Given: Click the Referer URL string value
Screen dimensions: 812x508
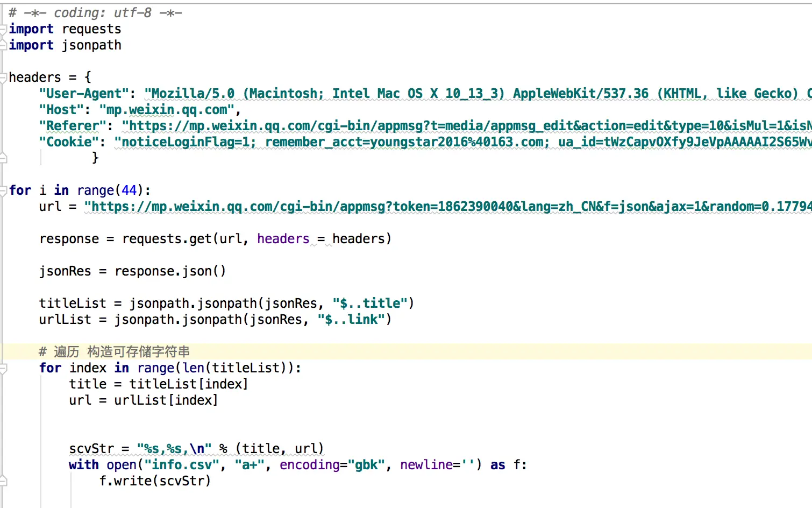Looking at the screenshot, I should coord(467,126).
